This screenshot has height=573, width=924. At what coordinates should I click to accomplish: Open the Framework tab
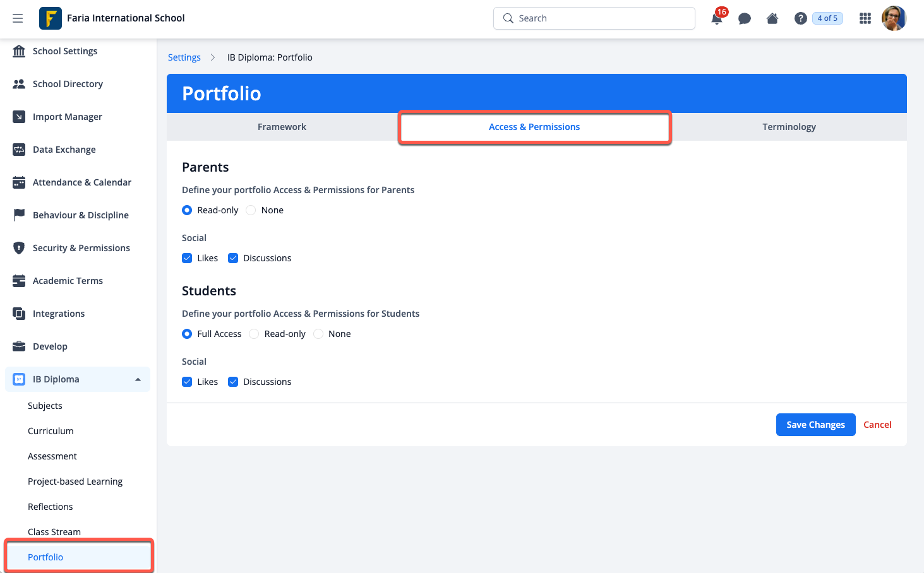282,127
